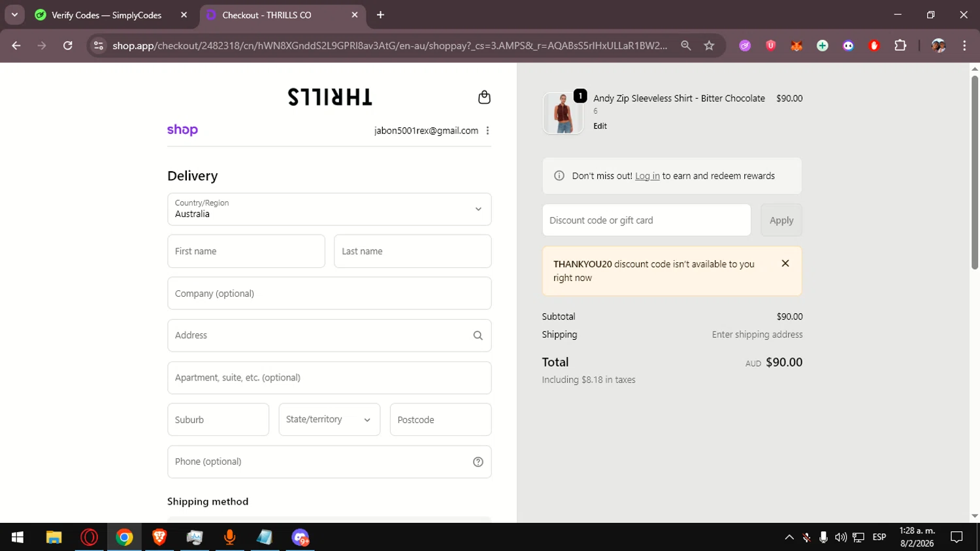Viewport: 980px width, 551px height.
Task: Click the Shop Pay logo
Action: (182, 130)
